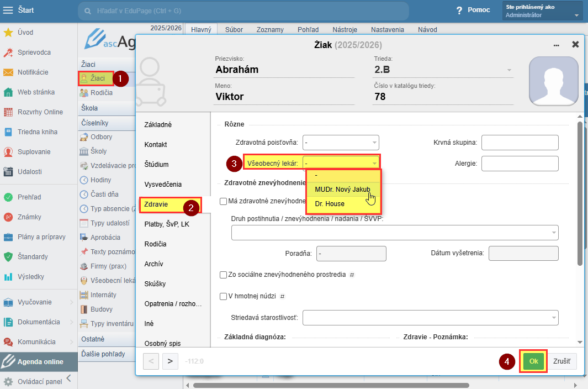Click the student profile photo placeholder
The width and height of the screenshot is (588, 389).
(x=554, y=81)
